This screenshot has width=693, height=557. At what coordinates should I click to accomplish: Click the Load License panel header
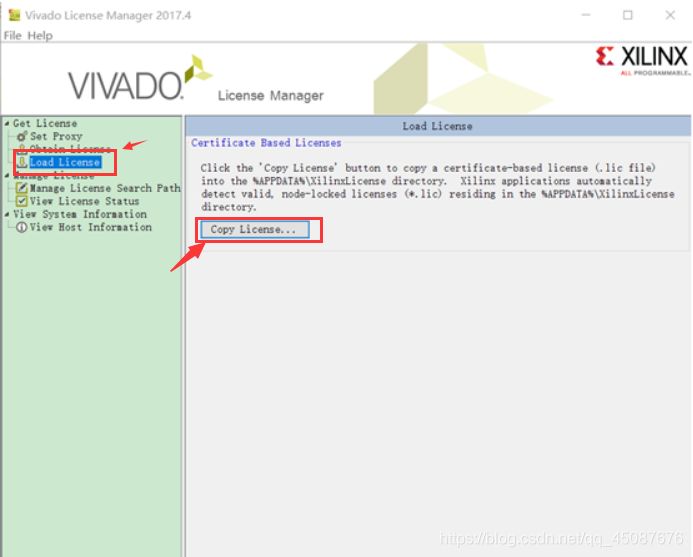[438, 126]
